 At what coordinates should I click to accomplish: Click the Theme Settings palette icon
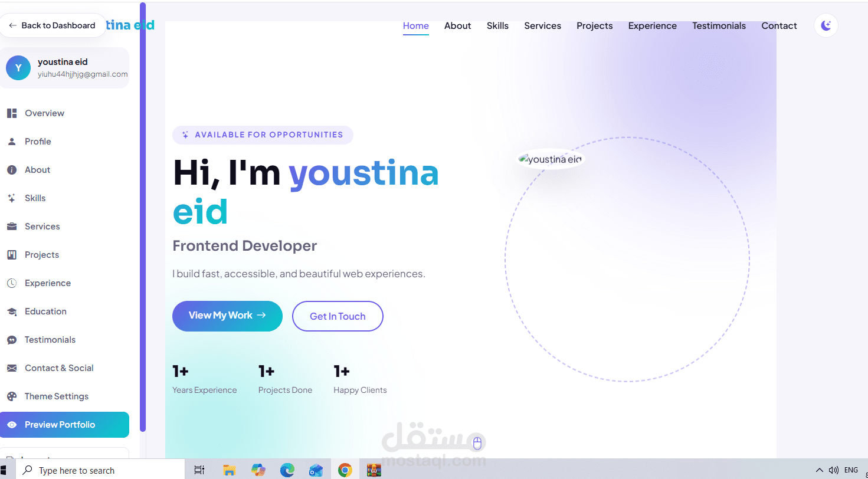(x=12, y=396)
